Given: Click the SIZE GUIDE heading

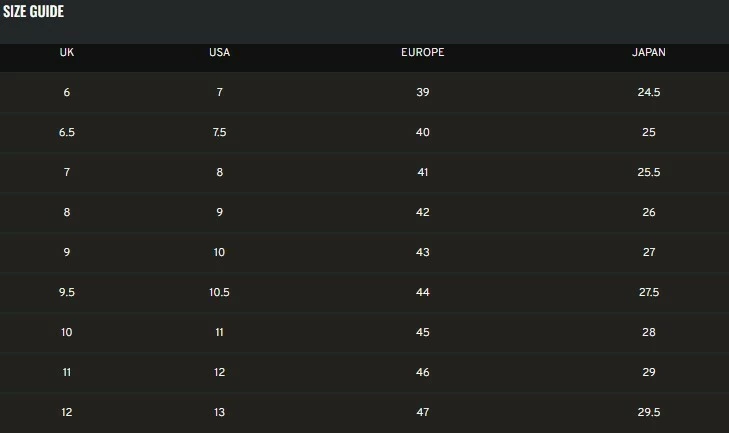Looking at the screenshot, I should click(x=33, y=12).
